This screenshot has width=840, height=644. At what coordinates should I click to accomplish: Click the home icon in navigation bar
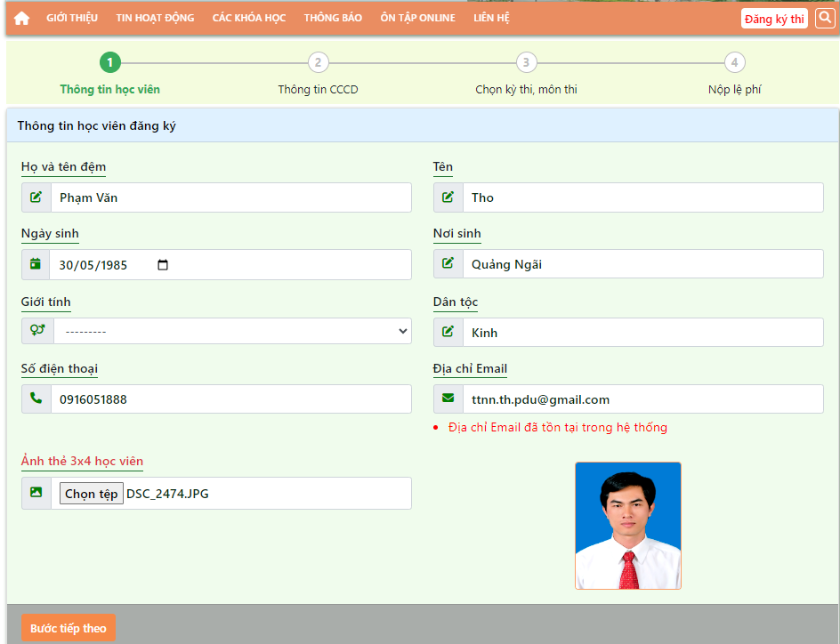click(22, 18)
